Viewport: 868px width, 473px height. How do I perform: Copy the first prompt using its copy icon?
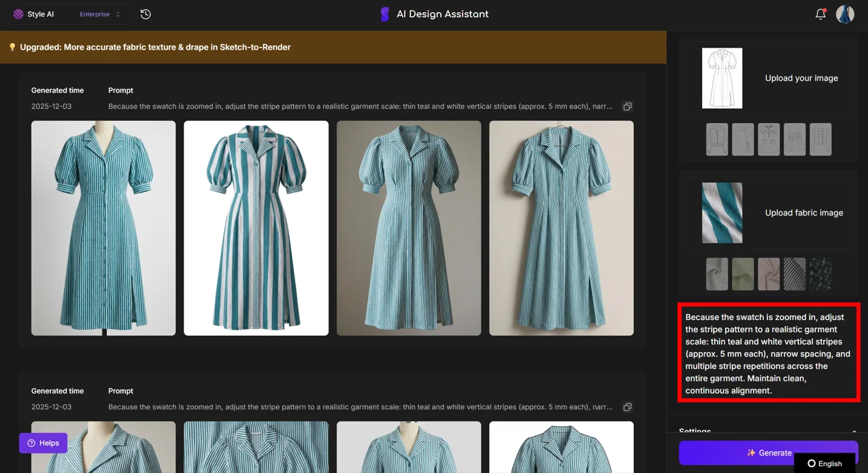[x=627, y=106]
